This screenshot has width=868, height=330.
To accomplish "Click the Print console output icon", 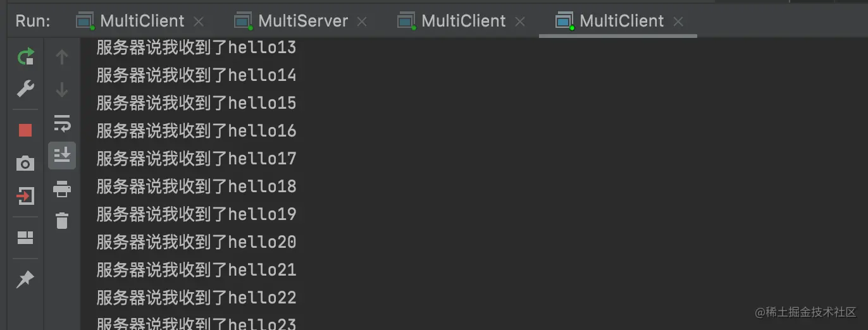I will 62,188.
